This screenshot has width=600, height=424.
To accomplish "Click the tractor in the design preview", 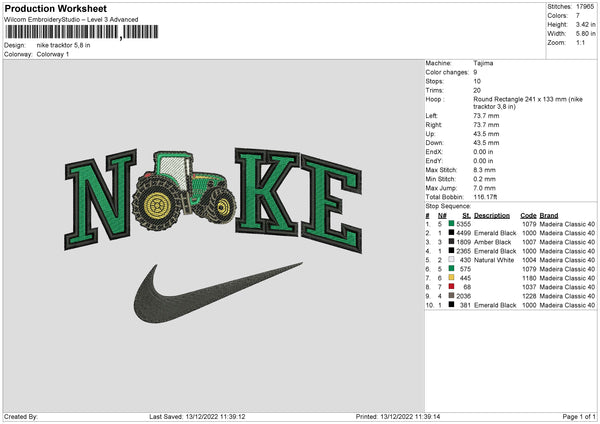I will (184, 190).
